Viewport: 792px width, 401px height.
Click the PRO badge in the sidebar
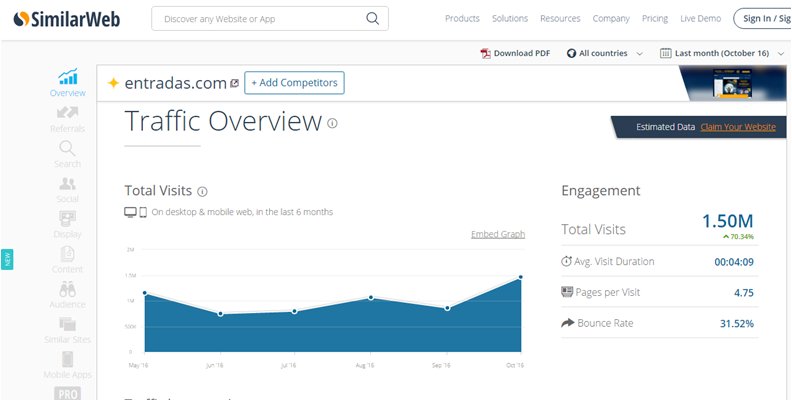coord(67,393)
